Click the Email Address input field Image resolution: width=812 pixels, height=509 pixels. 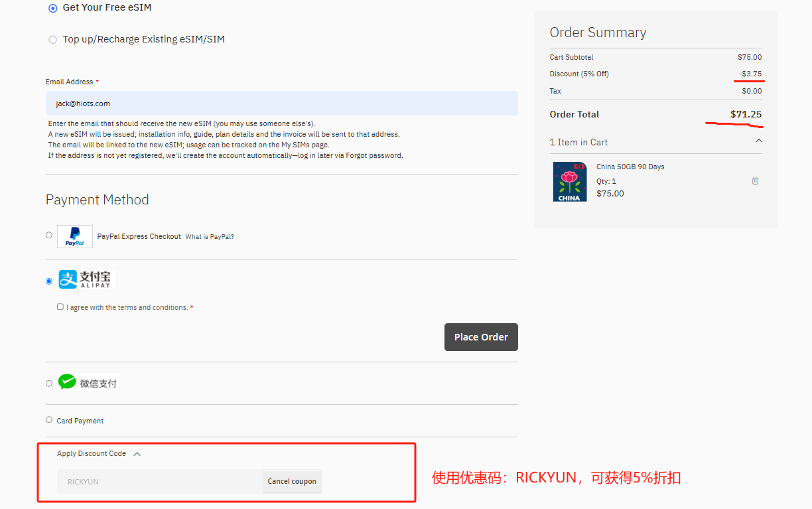tap(281, 104)
